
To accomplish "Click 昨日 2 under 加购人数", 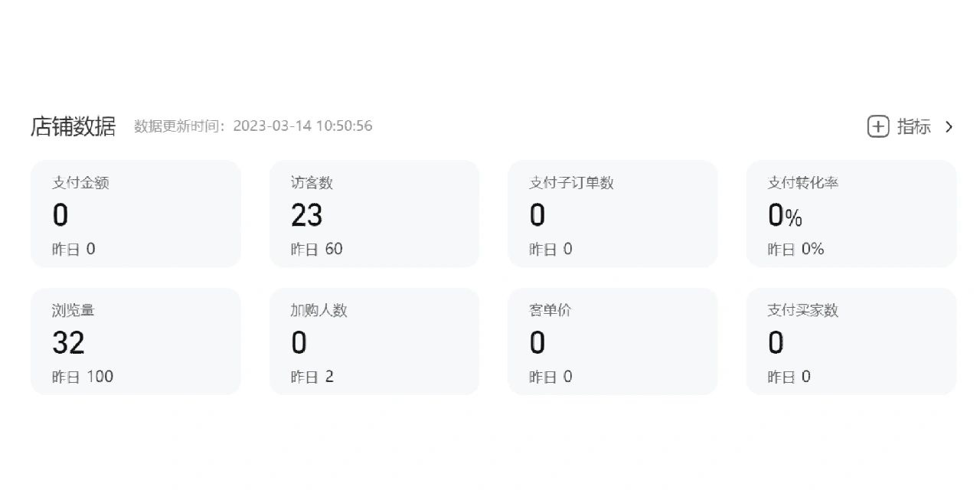I will (x=312, y=377).
